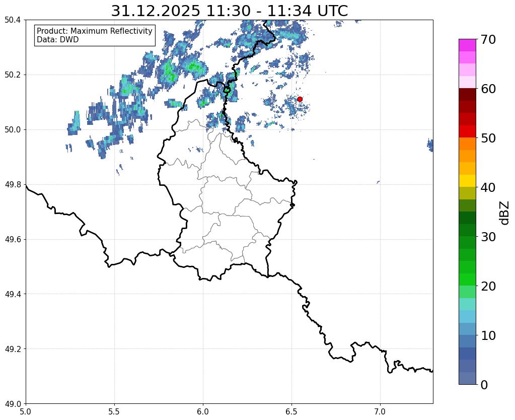515x420 pixels.
Task: Click the 7.0 longitude tick label
Action: click(x=381, y=412)
